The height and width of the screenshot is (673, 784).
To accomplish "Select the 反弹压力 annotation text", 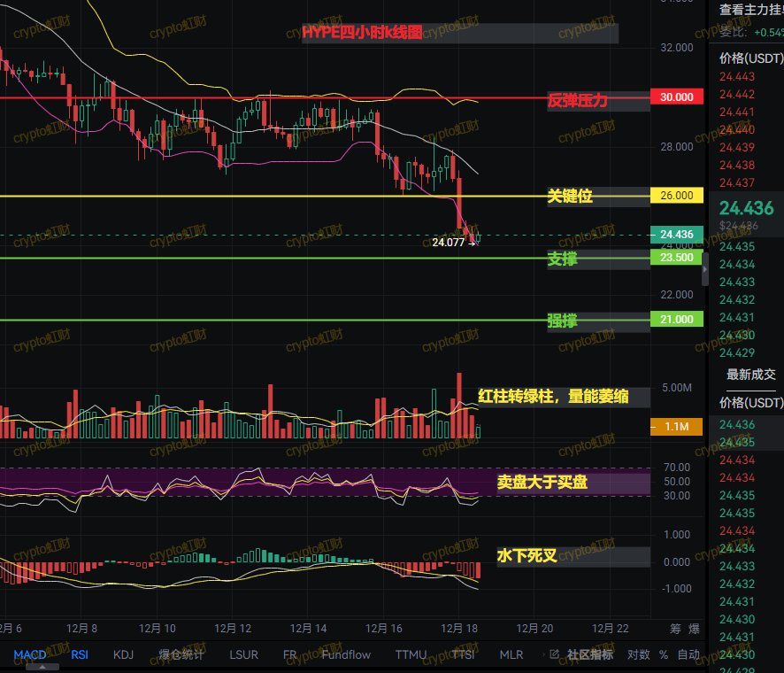I will click(578, 101).
